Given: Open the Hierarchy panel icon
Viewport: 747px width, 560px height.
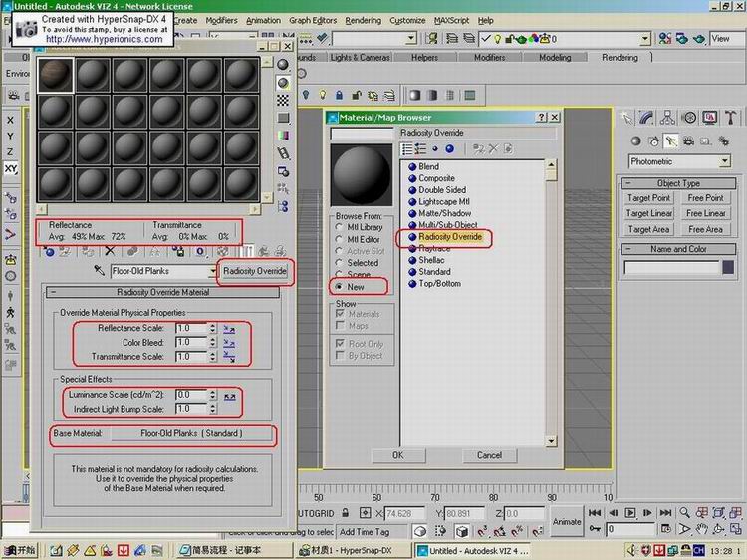Looking at the screenshot, I should click(667, 118).
